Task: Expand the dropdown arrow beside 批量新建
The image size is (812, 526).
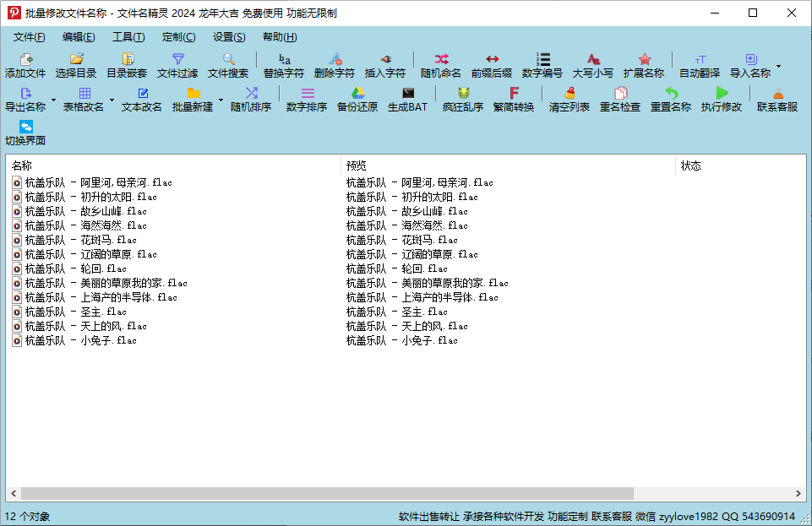Action: pyautogui.click(x=221, y=100)
